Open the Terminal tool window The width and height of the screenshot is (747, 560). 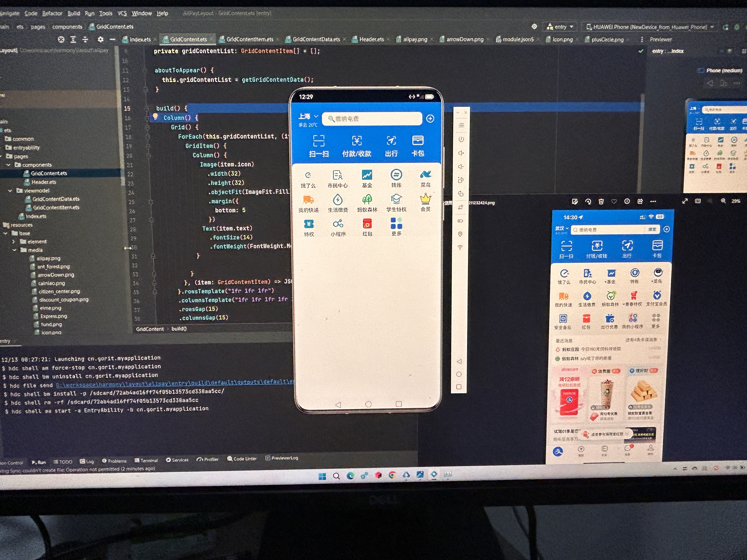(146, 460)
